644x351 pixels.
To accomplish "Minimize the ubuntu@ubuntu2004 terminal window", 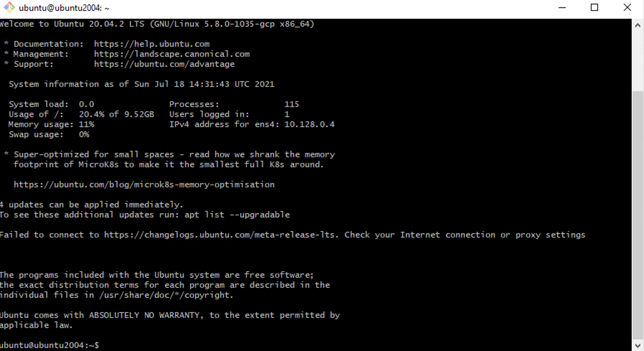I will 562,8.
